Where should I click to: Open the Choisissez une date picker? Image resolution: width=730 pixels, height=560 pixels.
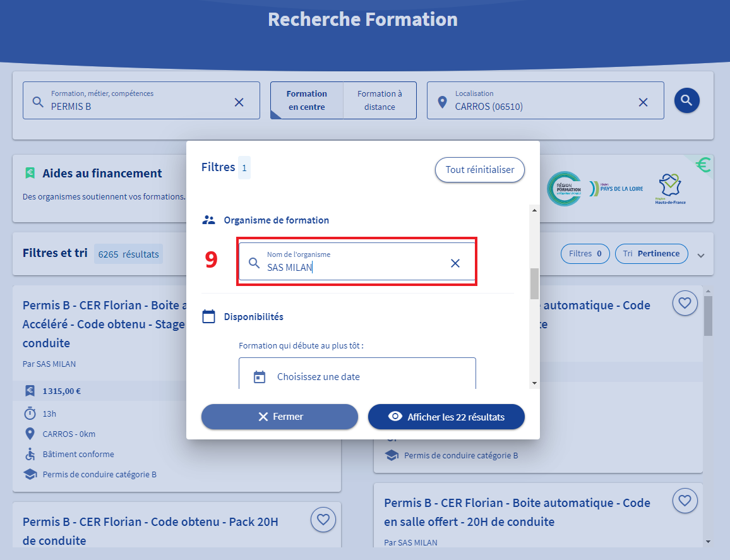click(357, 377)
